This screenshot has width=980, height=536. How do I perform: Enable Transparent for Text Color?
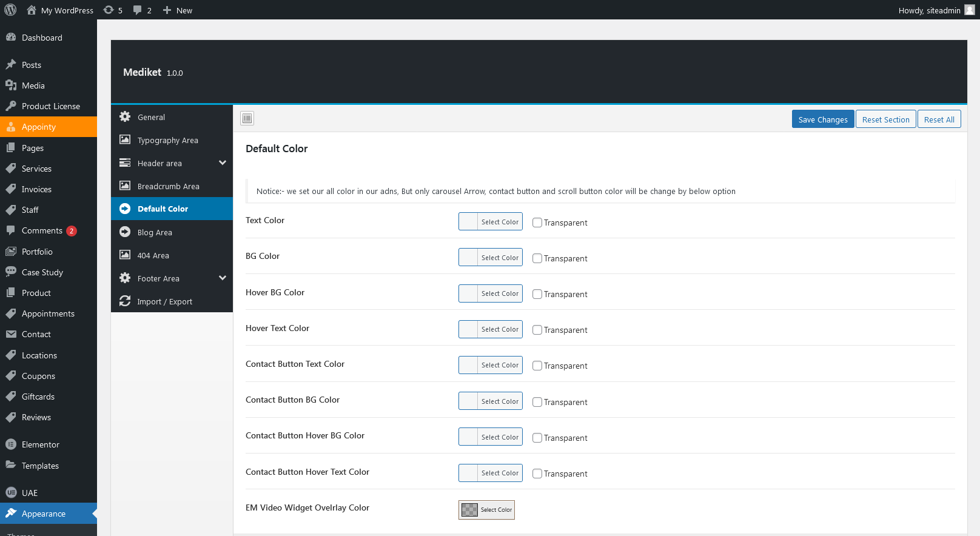537,223
